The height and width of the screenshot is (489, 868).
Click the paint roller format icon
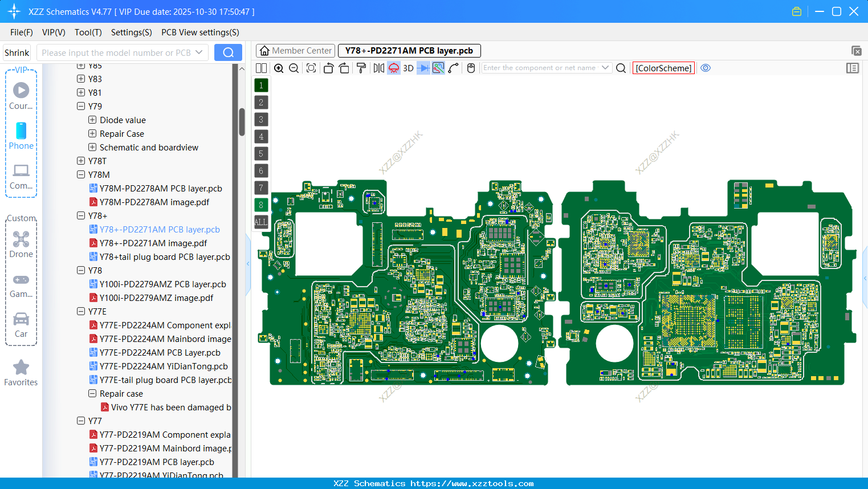[361, 68]
